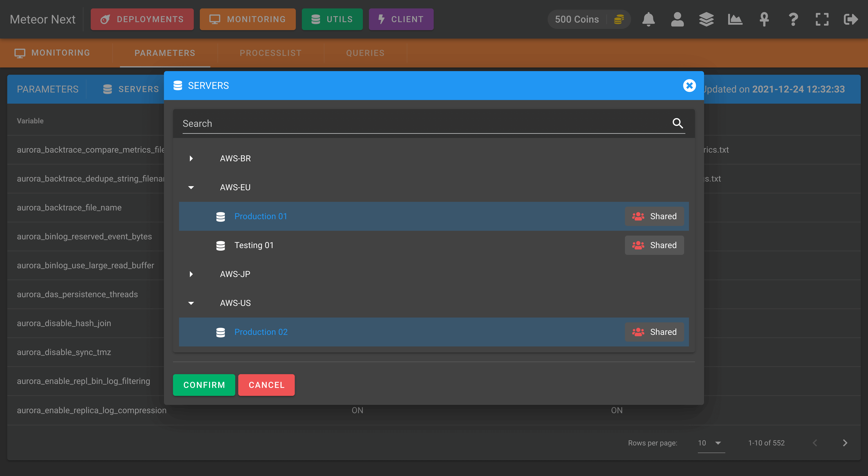Click the AWS-EU group label
Screen dimensions: 868x476
pos(235,187)
